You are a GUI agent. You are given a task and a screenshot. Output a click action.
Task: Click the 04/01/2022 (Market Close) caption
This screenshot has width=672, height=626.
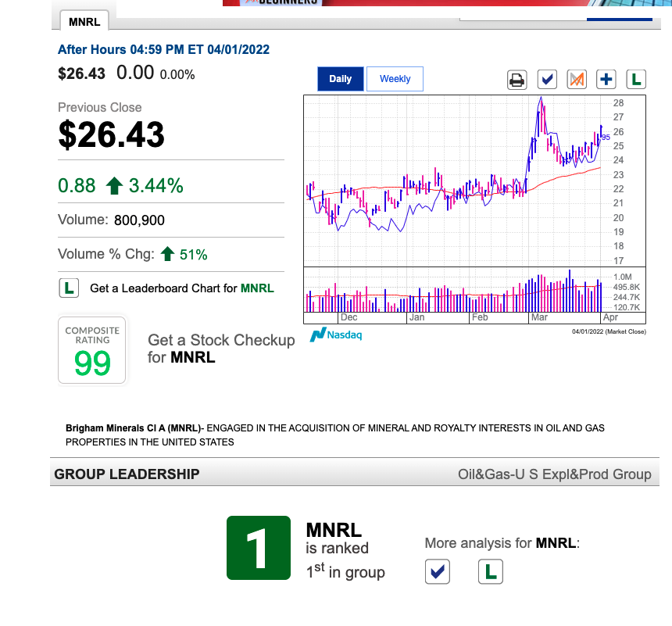[609, 331]
